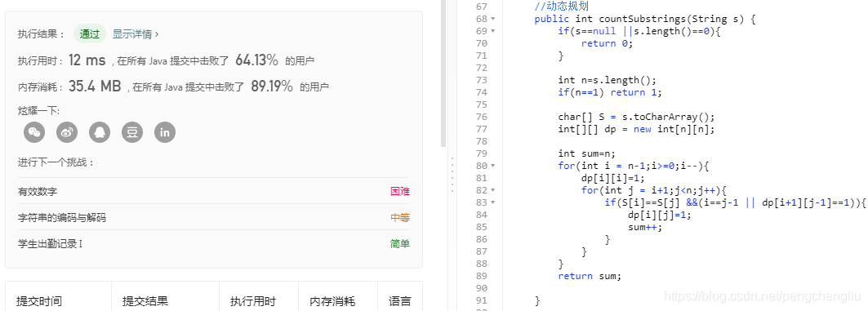Click the 35.4 MB memory value
The image size is (868, 311).
tap(95, 87)
